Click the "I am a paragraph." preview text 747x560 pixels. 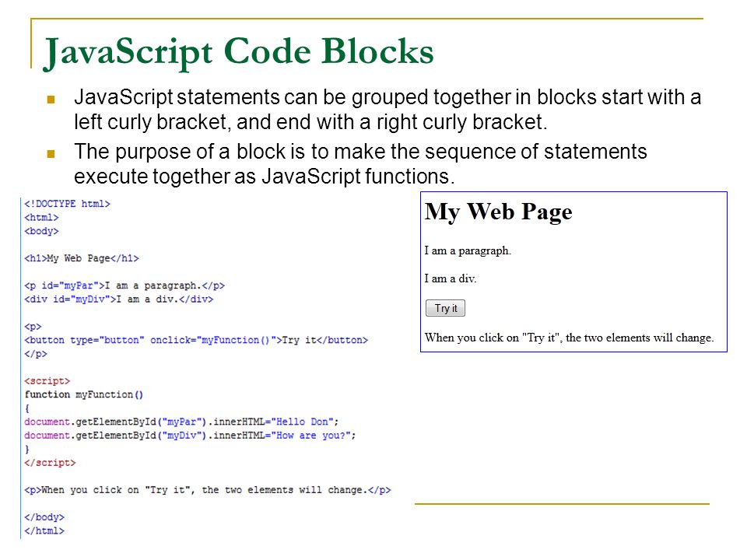tap(468, 250)
